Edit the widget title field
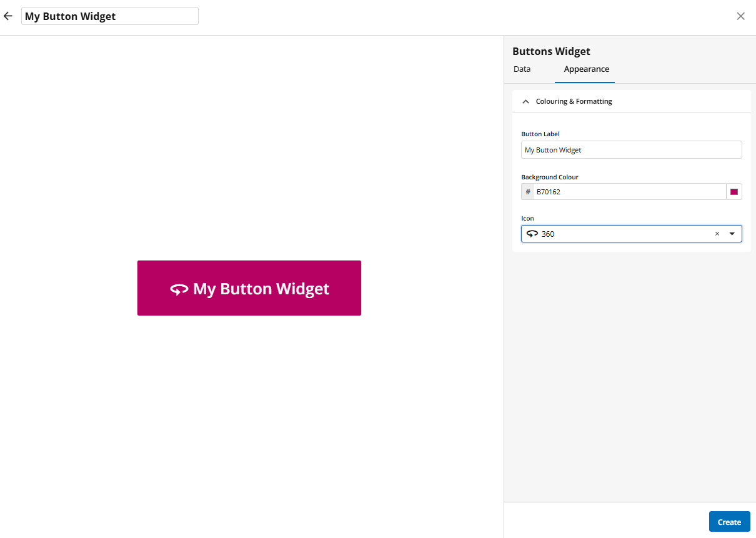The height and width of the screenshot is (538, 756). click(x=110, y=16)
